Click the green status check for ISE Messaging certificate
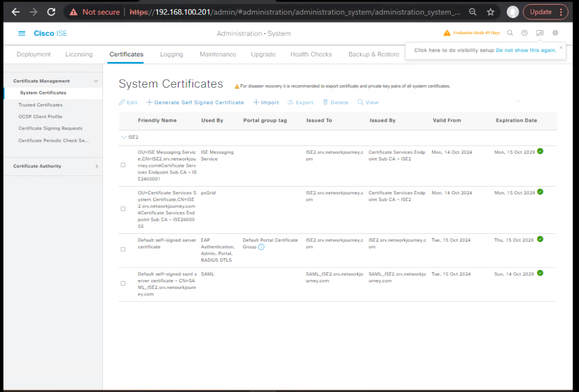The width and height of the screenshot is (579, 392). pyautogui.click(x=540, y=151)
